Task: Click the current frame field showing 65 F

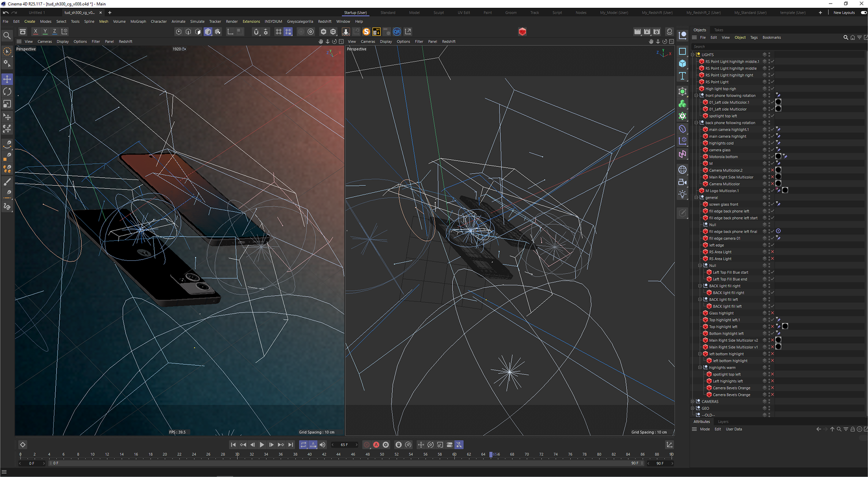Action: tap(344, 445)
